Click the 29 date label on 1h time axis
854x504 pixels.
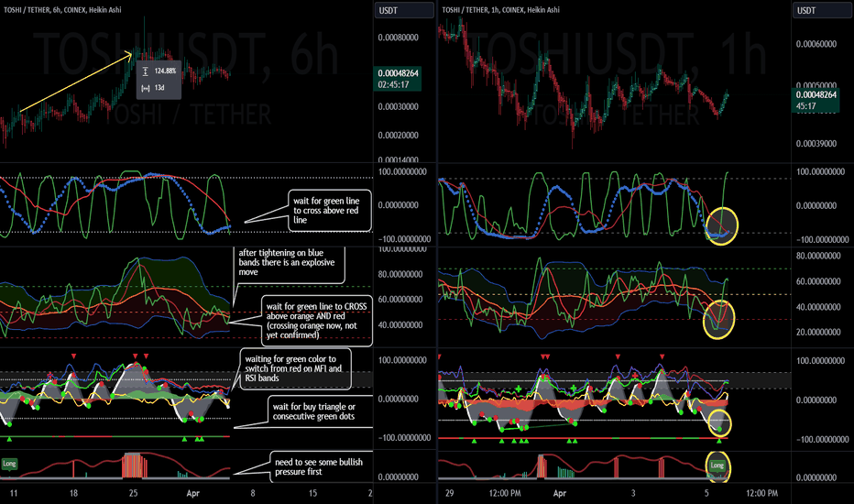pos(449,493)
